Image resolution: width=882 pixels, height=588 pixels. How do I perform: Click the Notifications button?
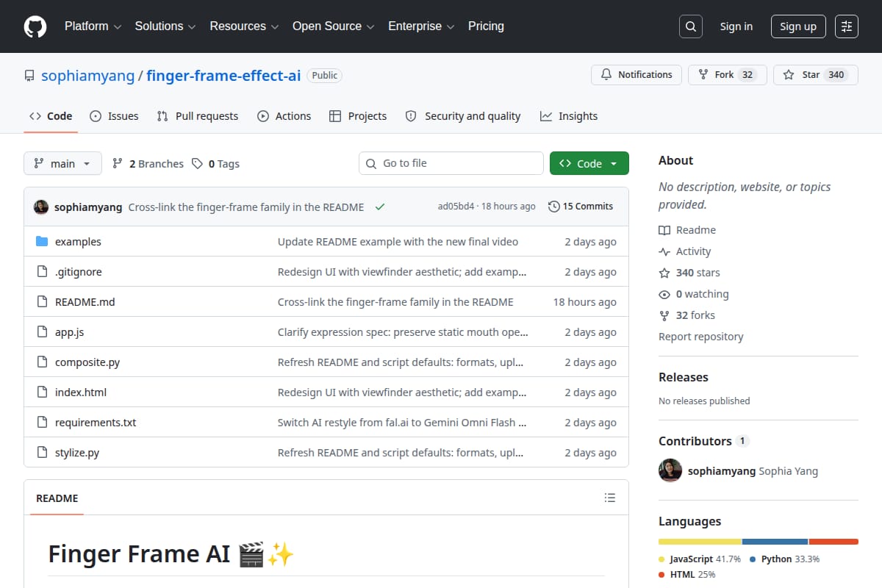[637, 75]
